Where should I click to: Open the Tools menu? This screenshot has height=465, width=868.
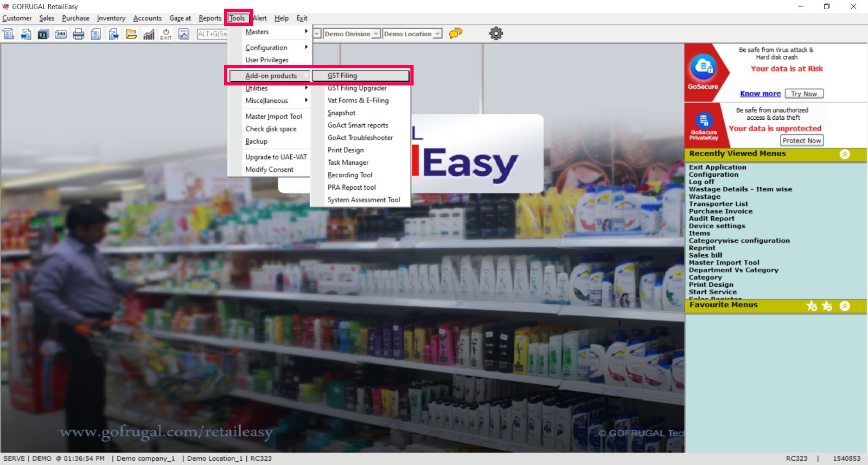point(237,18)
